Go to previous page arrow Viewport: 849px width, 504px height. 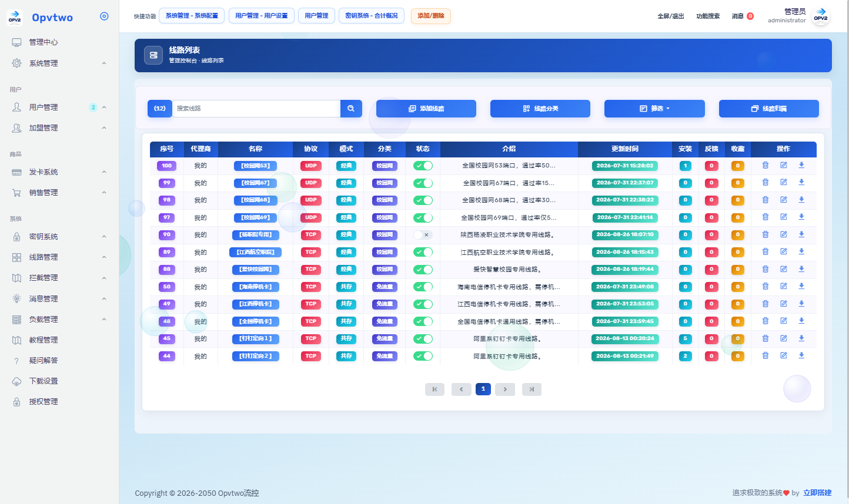(x=461, y=389)
